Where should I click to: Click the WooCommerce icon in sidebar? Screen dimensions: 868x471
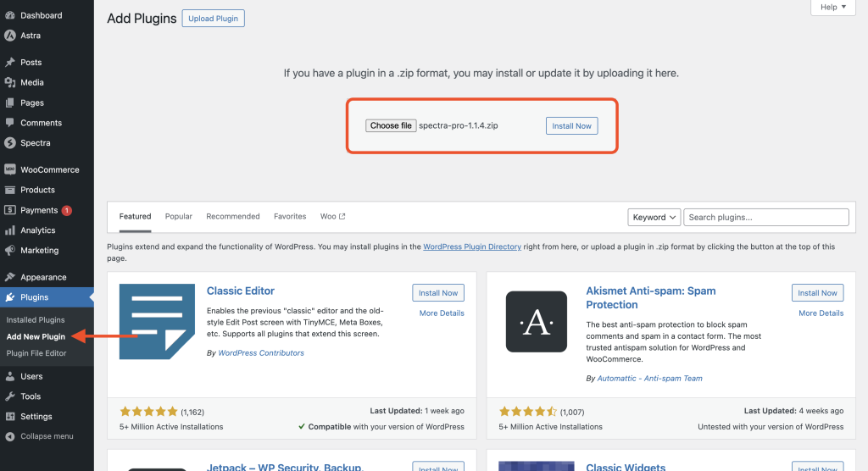tap(10, 170)
